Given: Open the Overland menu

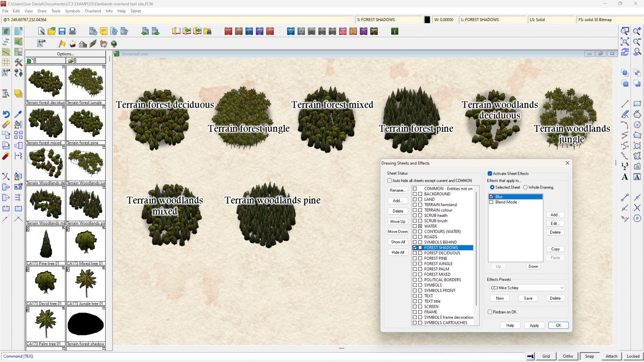Looking at the screenshot, I should coord(93,11).
